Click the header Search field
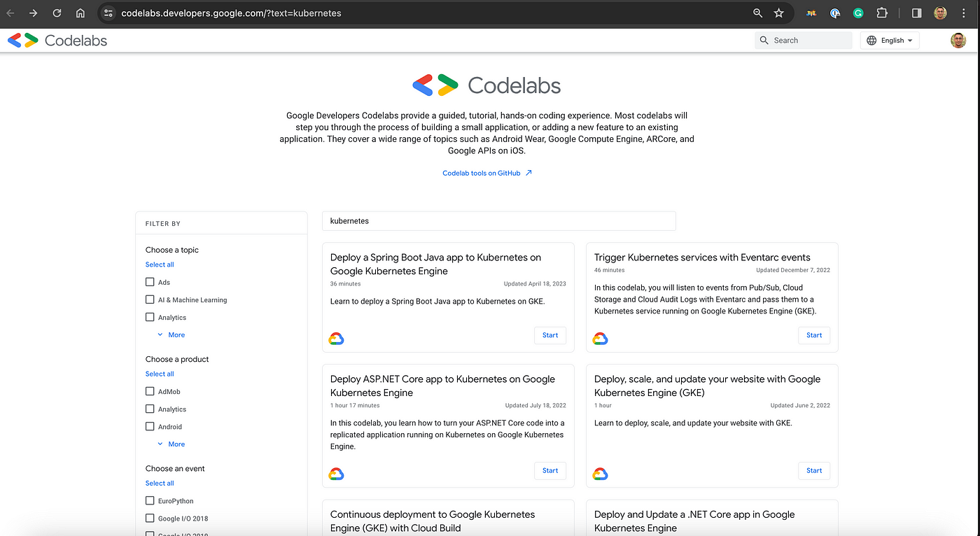 (x=804, y=41)
